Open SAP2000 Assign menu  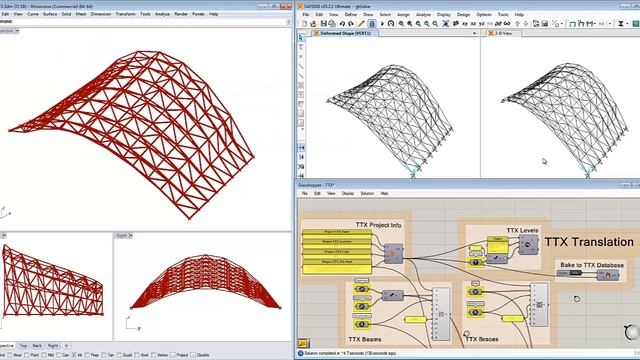pyautogui.click(x=403, y=15)
